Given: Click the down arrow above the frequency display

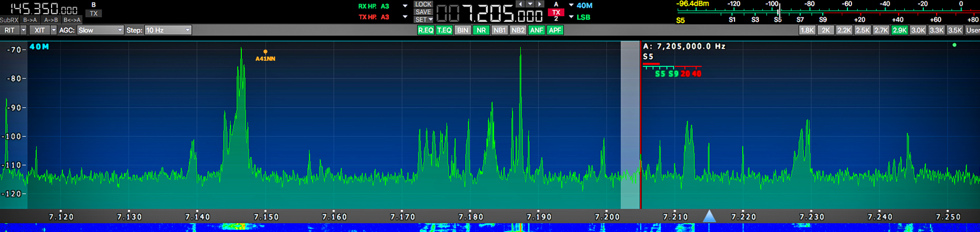Looking at the screenshot, I should tap(530, 4).
